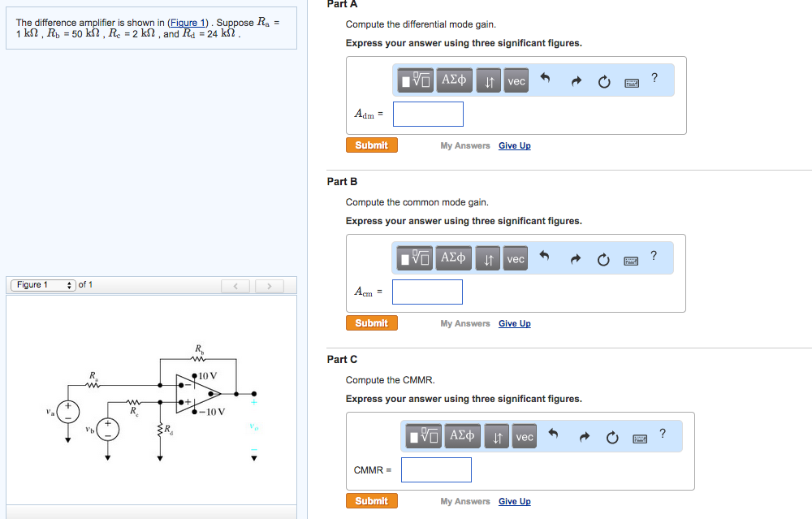Open Greek symbols palette in Part C toolbar

pos(462,436)
